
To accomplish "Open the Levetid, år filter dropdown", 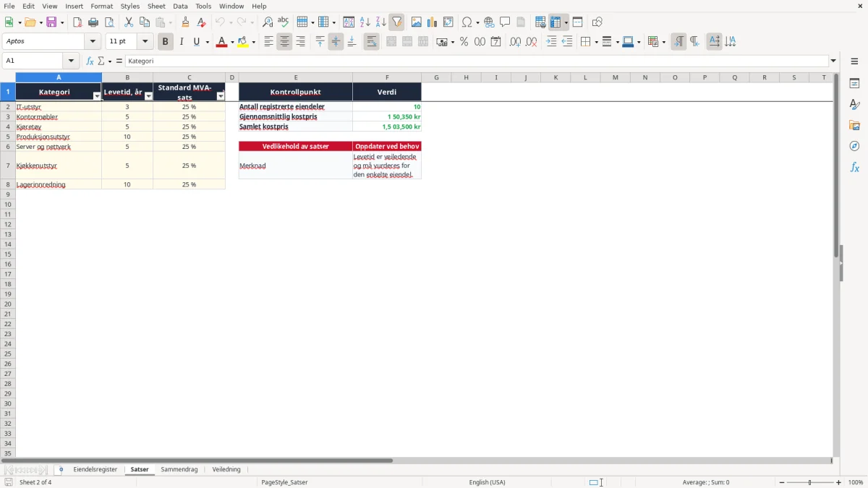I will (148, 96).
